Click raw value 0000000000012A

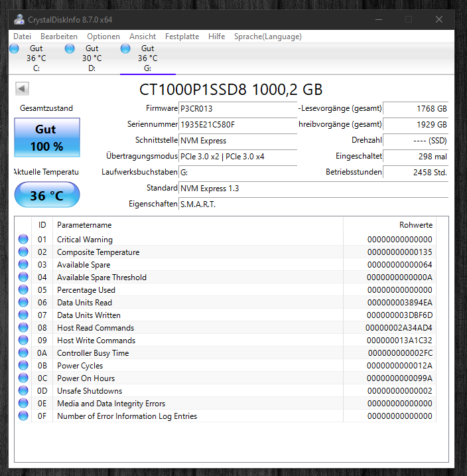(400, 366)
